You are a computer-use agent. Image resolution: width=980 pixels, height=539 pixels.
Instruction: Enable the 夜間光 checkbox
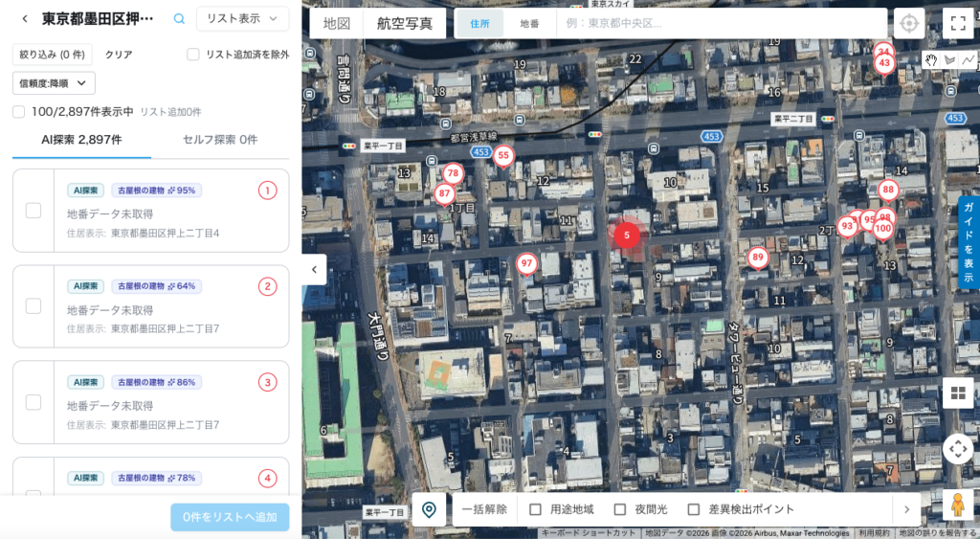pos(620,509)
